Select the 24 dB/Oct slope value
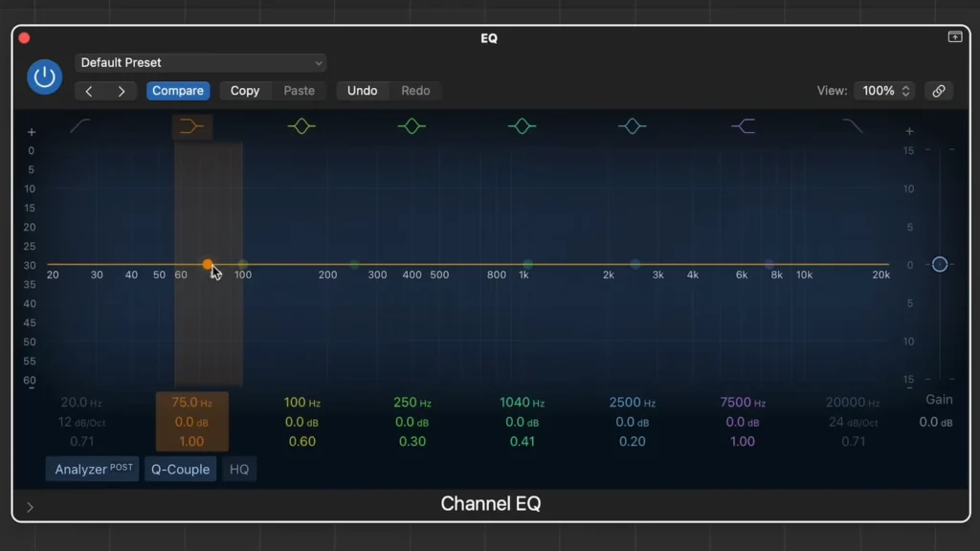Viewport: 980px width, 551px height. pos(853,422)
